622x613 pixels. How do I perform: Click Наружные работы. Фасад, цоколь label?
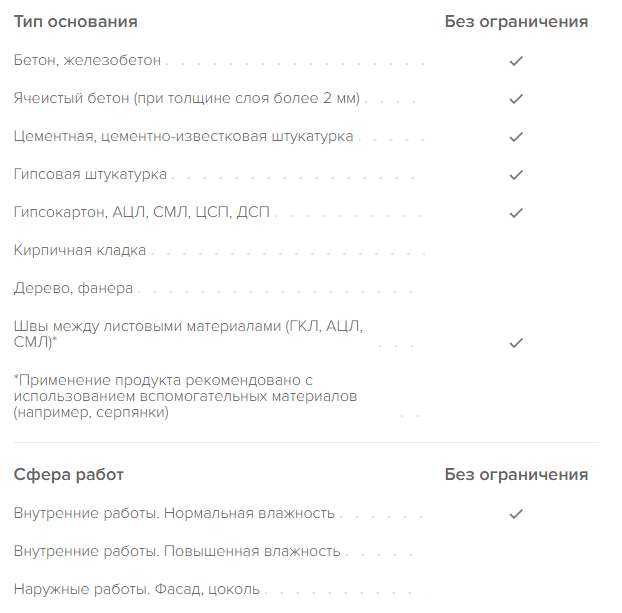pyautogui.click(x=137, y=589)
